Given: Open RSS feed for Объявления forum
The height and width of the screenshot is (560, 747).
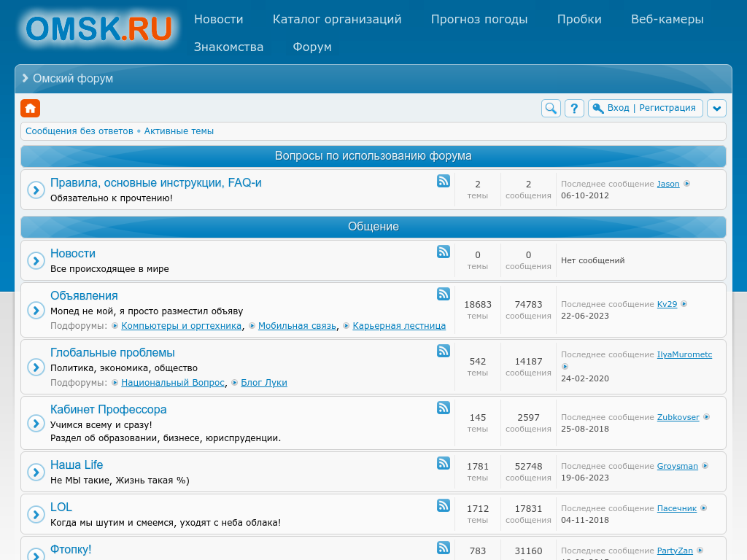Looking at the screenshot, I should [444, 294].
